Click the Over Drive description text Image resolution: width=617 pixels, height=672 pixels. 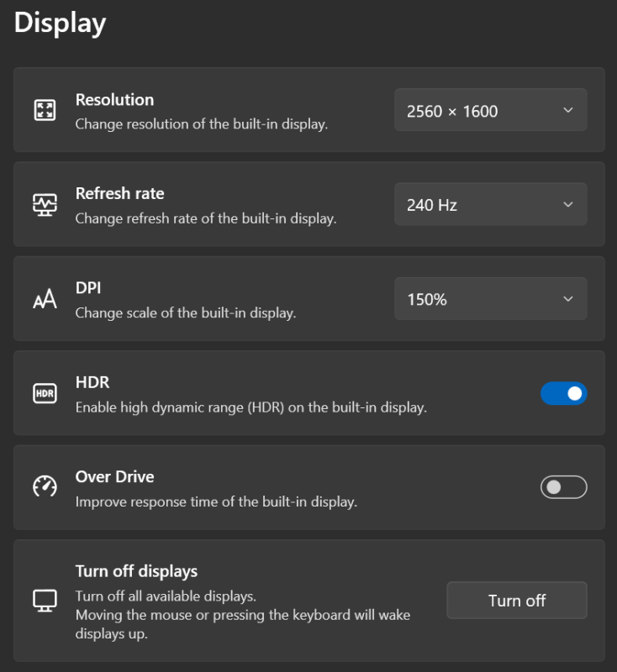point(216,502)
